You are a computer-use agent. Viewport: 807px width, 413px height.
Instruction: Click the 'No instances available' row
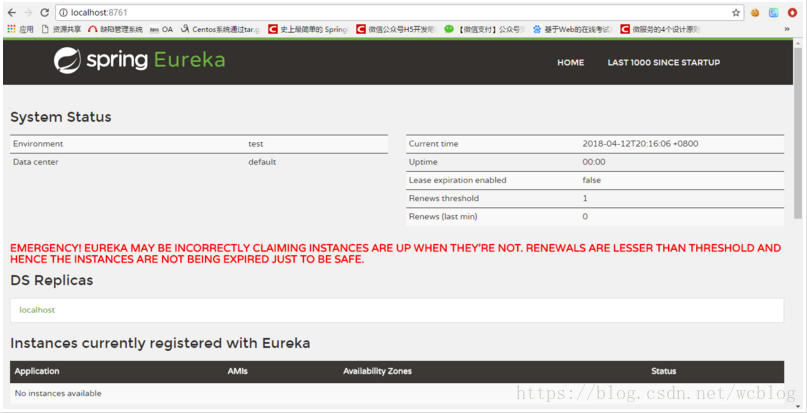click(x=397, y=393)
